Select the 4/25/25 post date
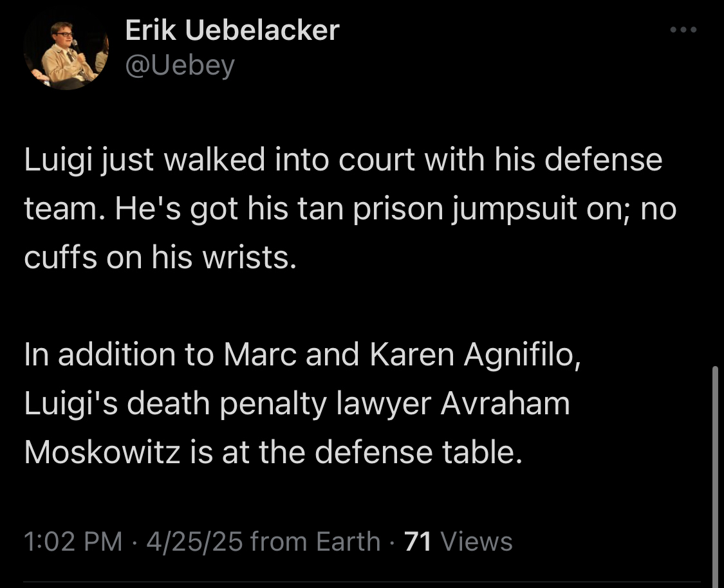 [194, 541]
